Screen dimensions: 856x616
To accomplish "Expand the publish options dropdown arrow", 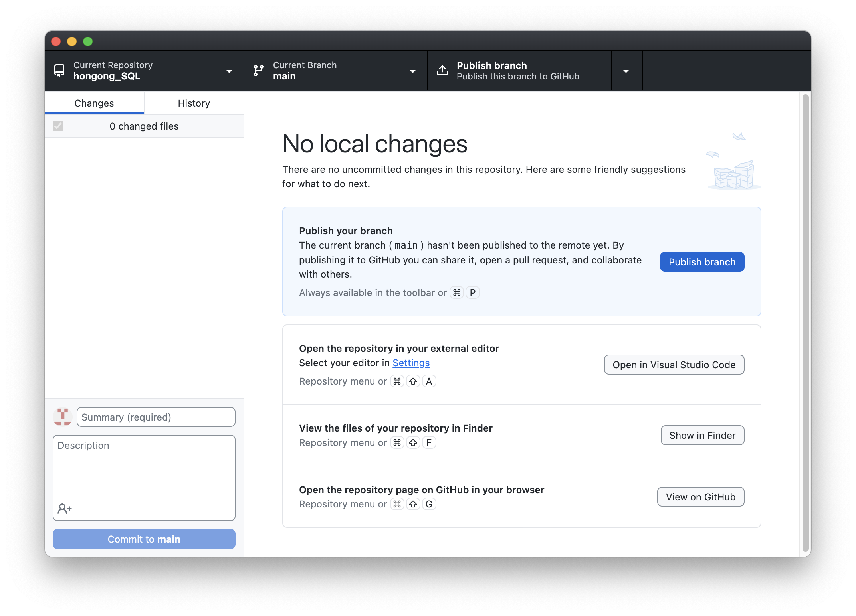I will (x=626, y=71).
